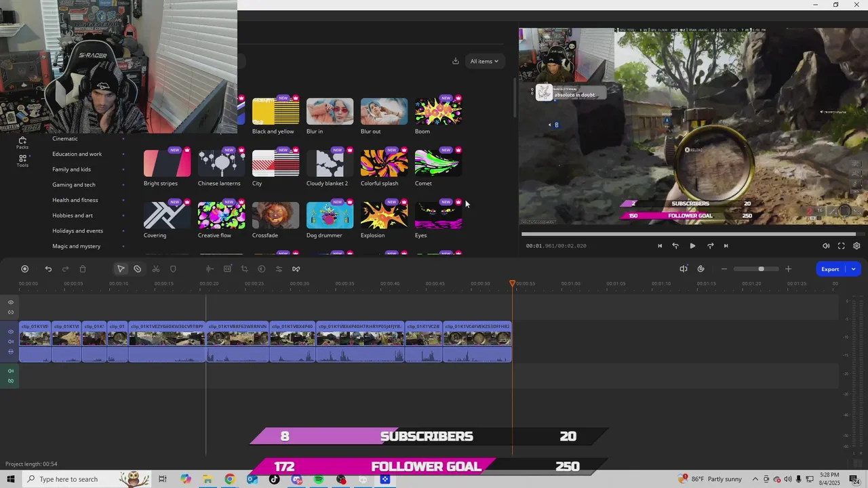Split clip with the scissors icon
Viewport: 868px width, 488px height.
pos(156,269)
